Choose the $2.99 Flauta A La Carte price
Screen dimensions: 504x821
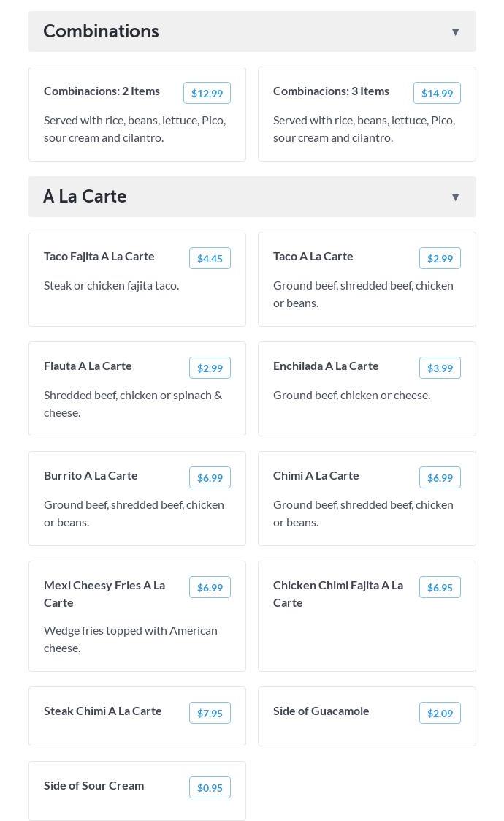210,368
